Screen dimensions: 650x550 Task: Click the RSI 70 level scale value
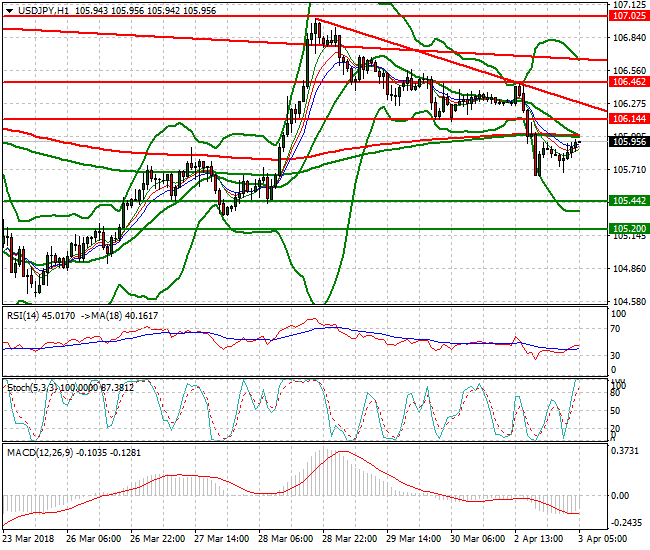[x=615, y=329]
